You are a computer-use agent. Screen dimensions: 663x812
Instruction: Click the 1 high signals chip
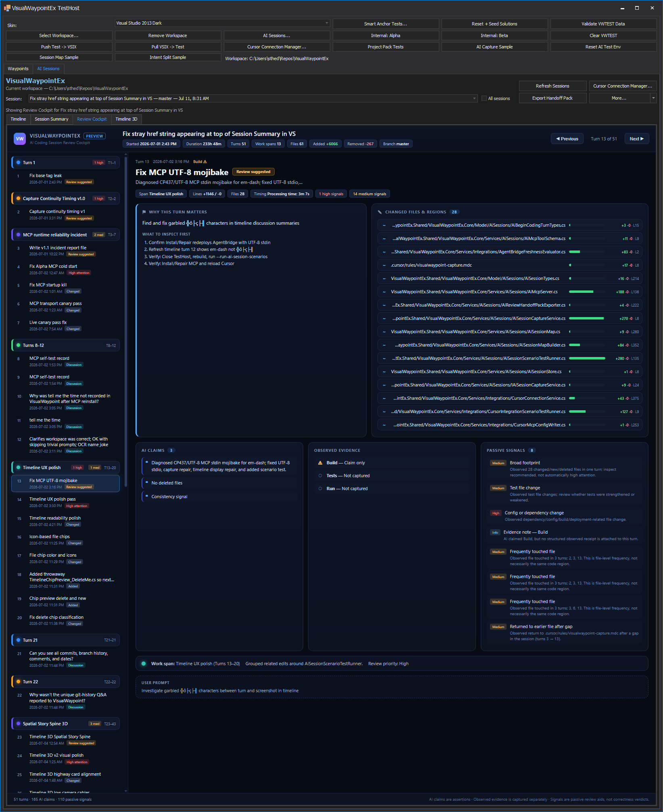tap(331, 194)
